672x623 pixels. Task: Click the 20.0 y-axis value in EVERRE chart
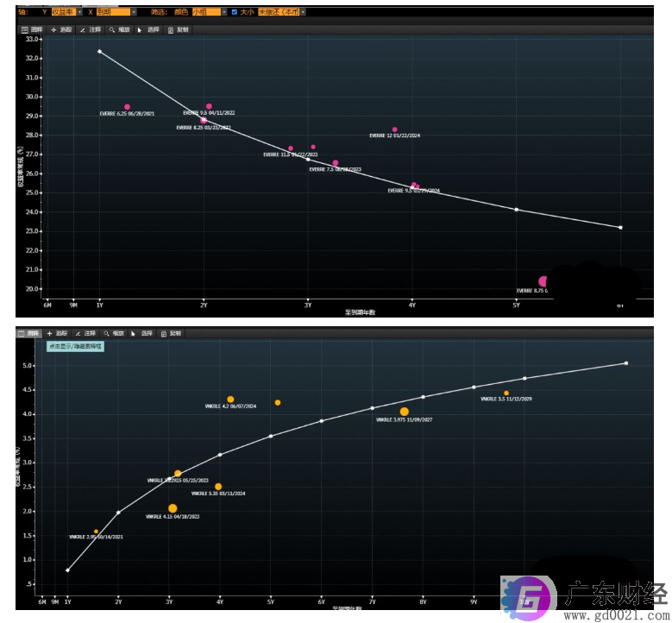click(x=32, y=289)
